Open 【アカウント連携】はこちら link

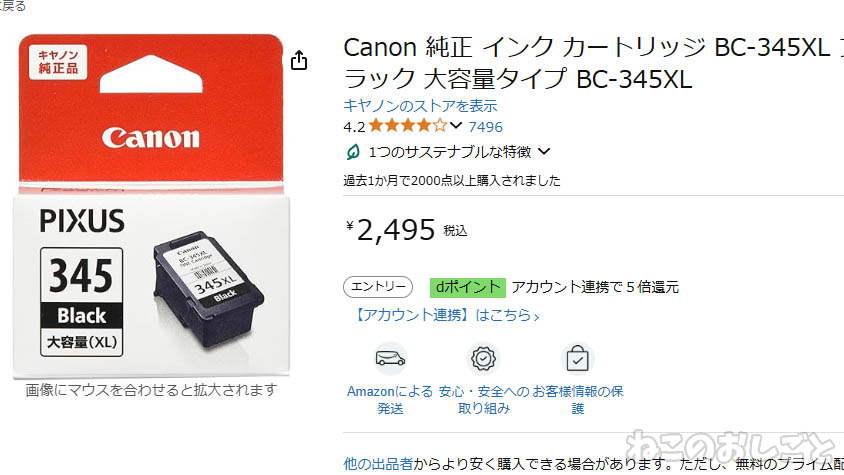click(x=445, y=315)
